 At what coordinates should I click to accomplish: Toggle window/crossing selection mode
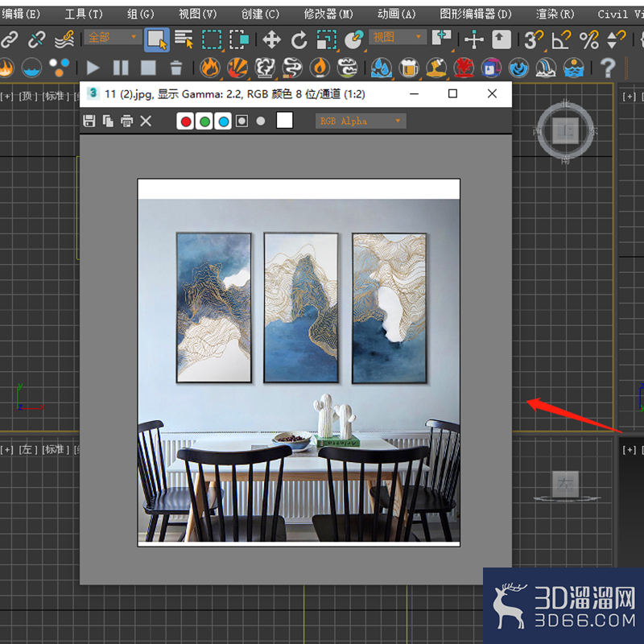[239, 39]
